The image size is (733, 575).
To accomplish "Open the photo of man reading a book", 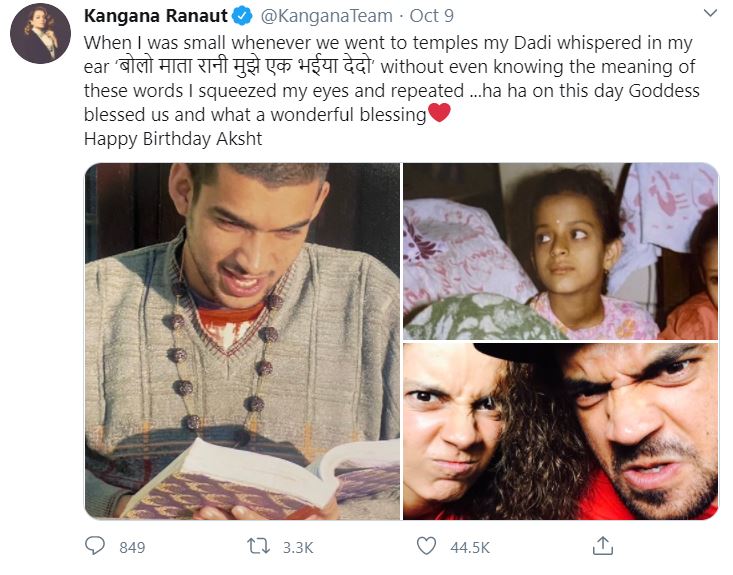I will tap(241, 341).
